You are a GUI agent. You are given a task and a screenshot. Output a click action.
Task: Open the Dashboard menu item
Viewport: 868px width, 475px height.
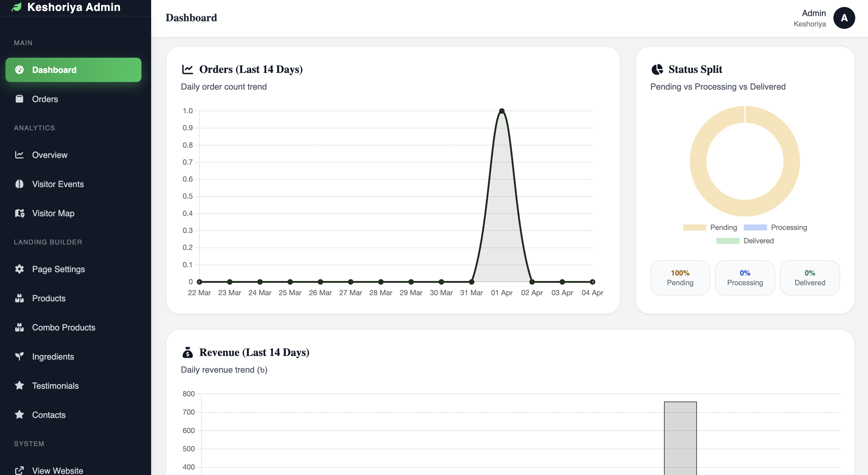[x=73, y=70]
